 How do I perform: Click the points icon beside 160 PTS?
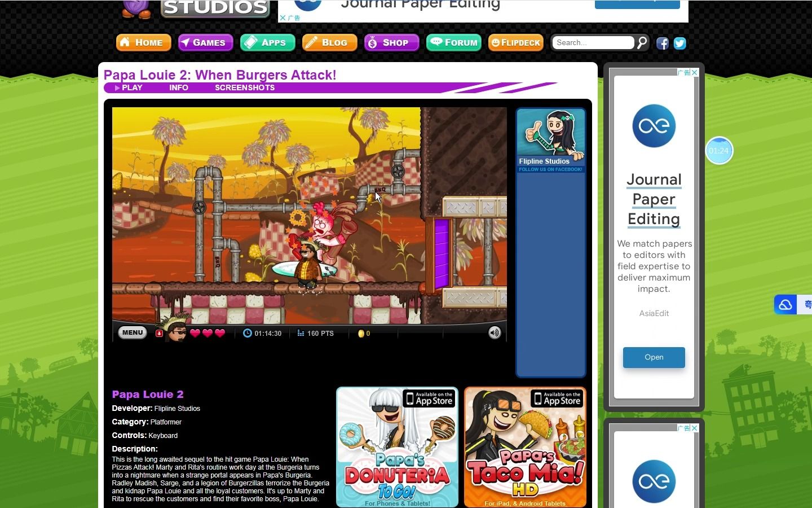(301, 333)
